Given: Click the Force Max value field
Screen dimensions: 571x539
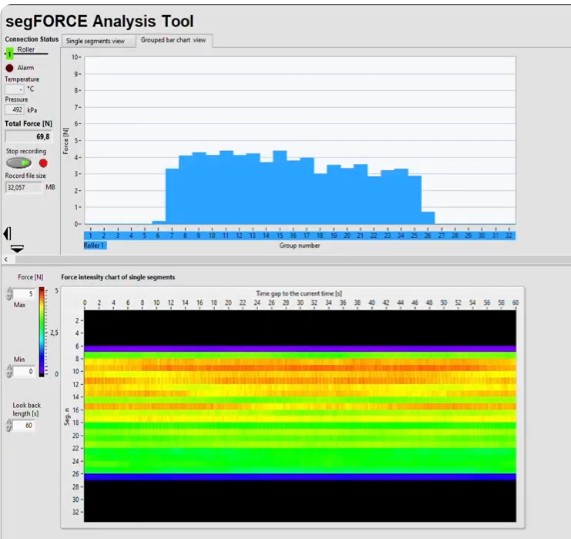Looking at the screenshot, I should pyautogui.click(x=24, y=294).
